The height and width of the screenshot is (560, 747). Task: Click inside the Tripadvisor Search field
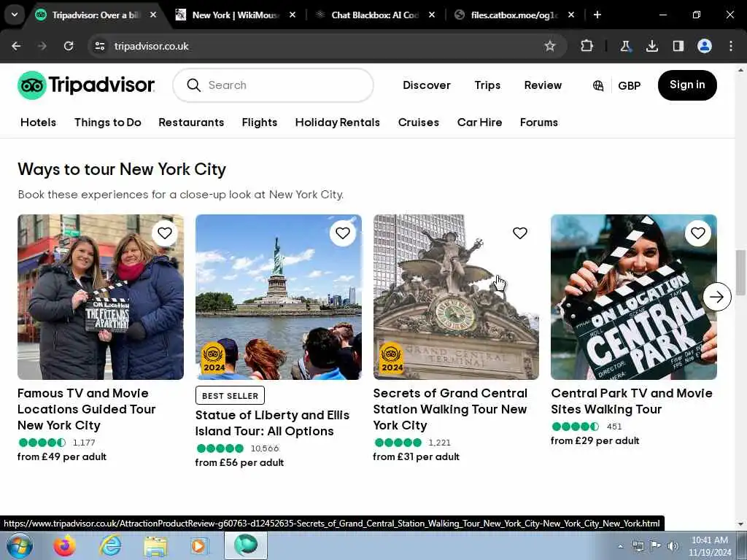273,85
